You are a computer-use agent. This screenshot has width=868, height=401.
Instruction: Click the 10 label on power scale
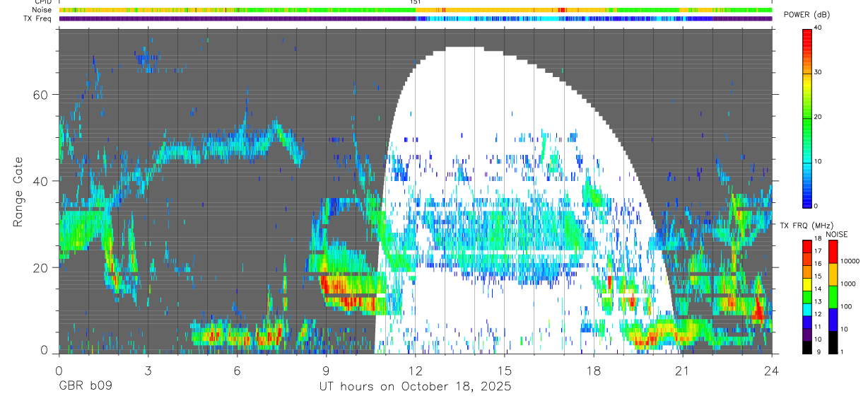(818, 161)
